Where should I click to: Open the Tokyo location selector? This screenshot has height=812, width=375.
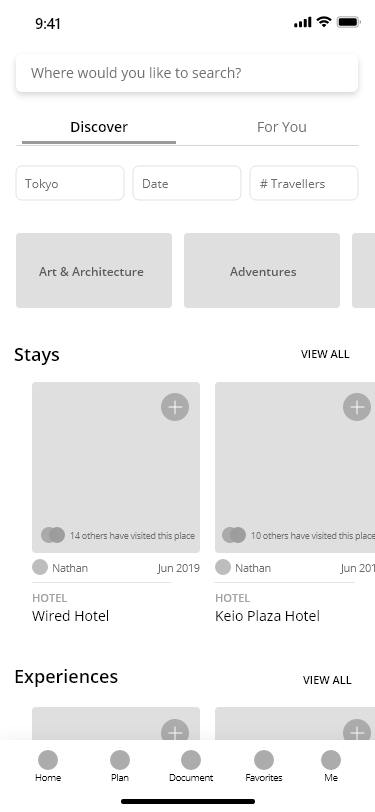click(x=70, y=183)
